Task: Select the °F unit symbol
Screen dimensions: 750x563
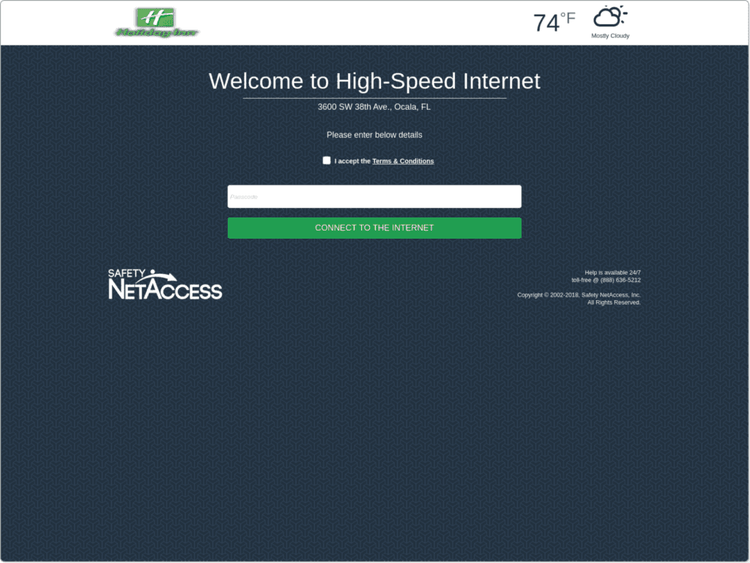Action: tap(568, 18)
